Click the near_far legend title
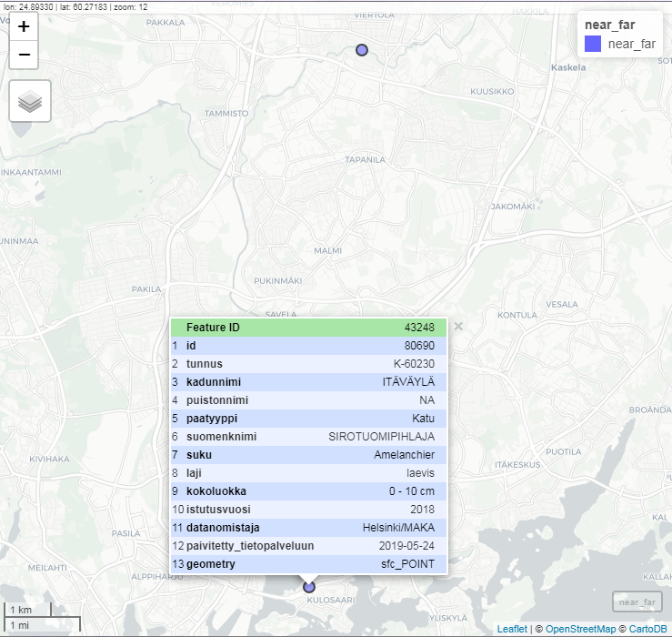This screenshot has width=672, height=637. coord(609,25)
